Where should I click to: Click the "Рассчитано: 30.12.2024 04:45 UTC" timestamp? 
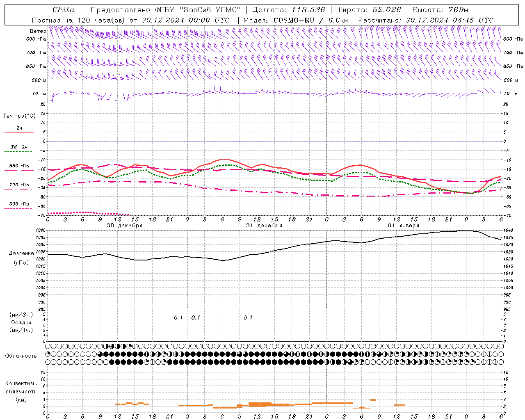coord(426,20)
